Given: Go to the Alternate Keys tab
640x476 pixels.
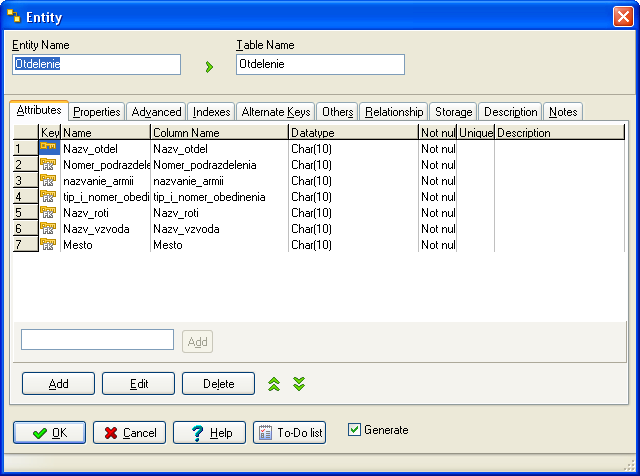Looking at the screenshot, I should [x=276, y=112].
